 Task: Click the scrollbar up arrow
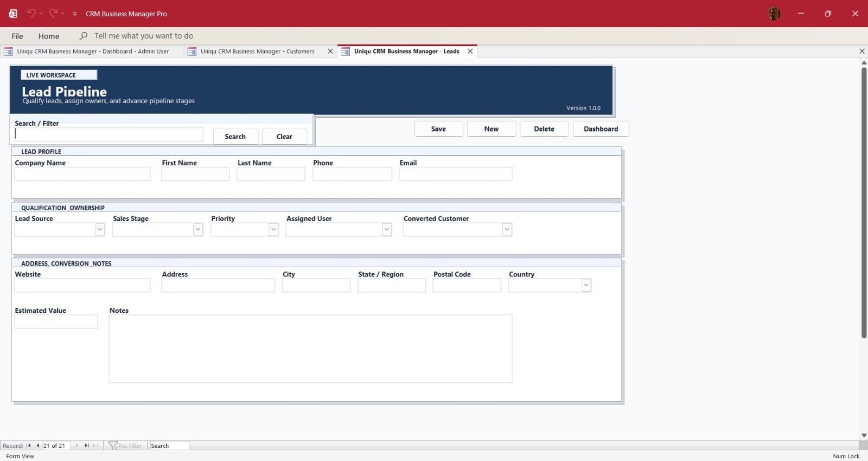pos(864,62)
